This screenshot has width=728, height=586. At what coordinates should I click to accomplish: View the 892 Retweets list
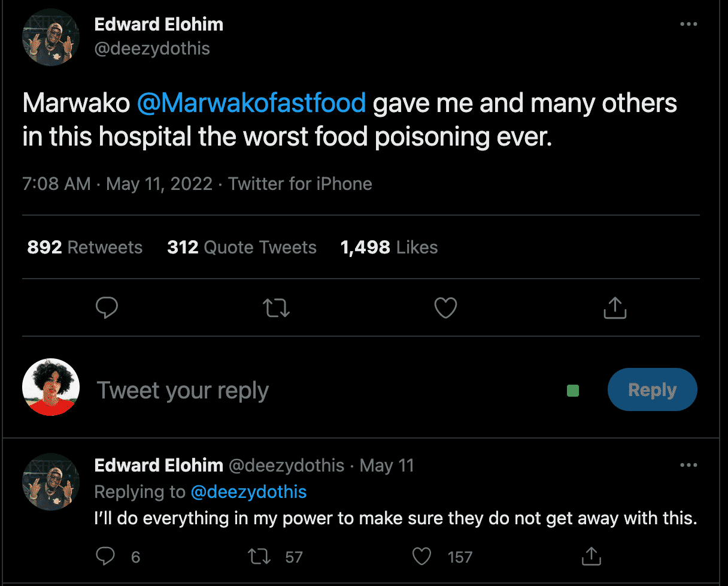tap(84, 247)
